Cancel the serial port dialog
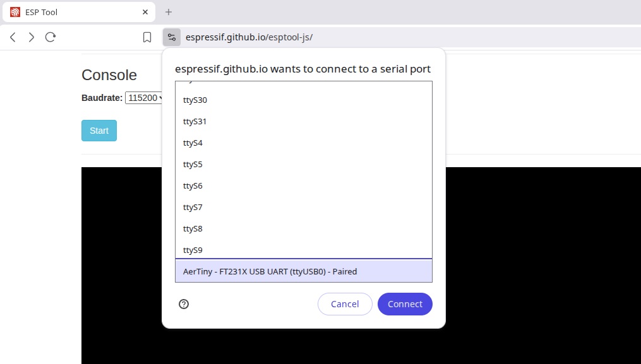The image size is (641, 364). tap(345, 304)
